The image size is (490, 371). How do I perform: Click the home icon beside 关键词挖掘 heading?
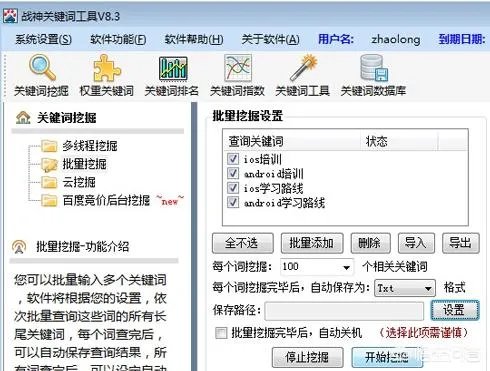point(23,117)
